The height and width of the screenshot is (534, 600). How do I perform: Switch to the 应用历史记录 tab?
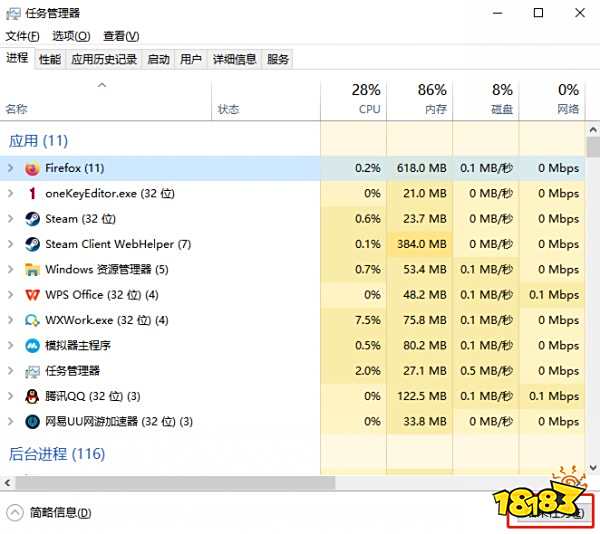104,59
